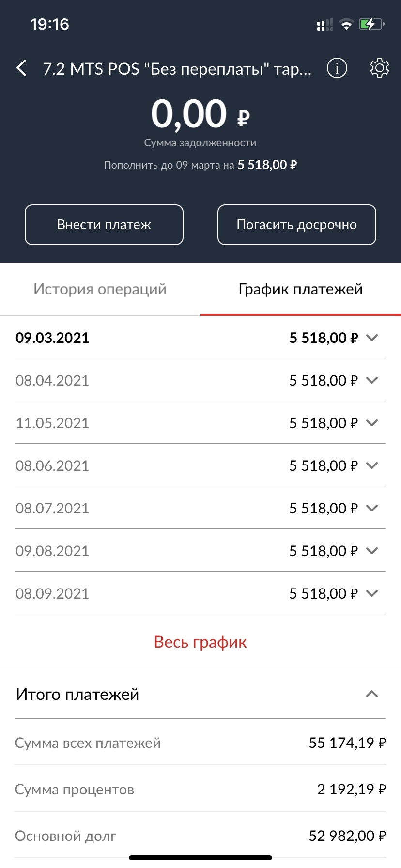Open loan settings gear icon

coord(379,68)
